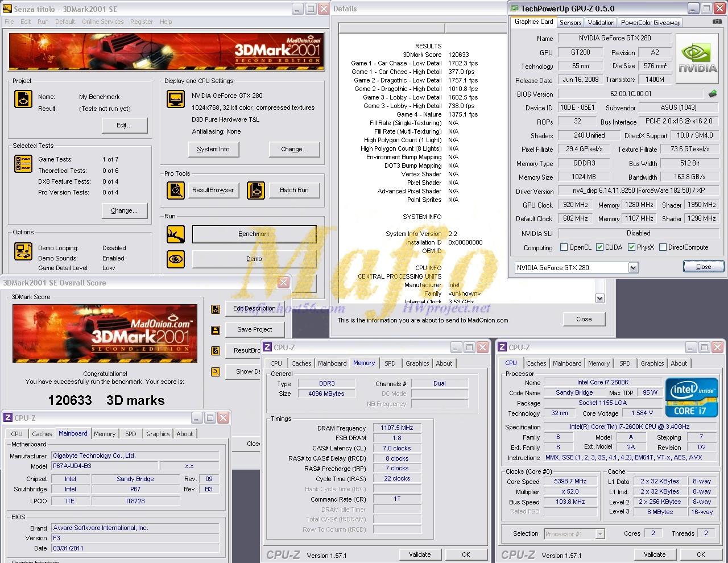
Task: Click the Benchmark run icon
Action: coord(176,234)
